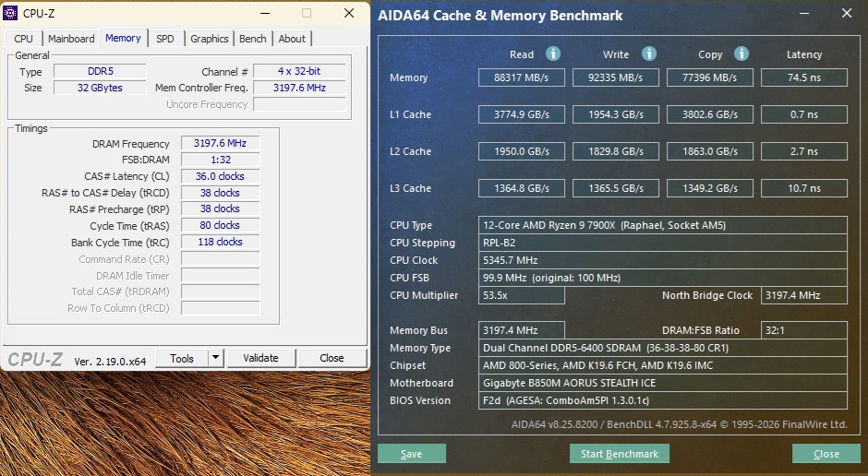
Task: Click the CPU Stepping value RPL-B2
Action: point(663,243)
